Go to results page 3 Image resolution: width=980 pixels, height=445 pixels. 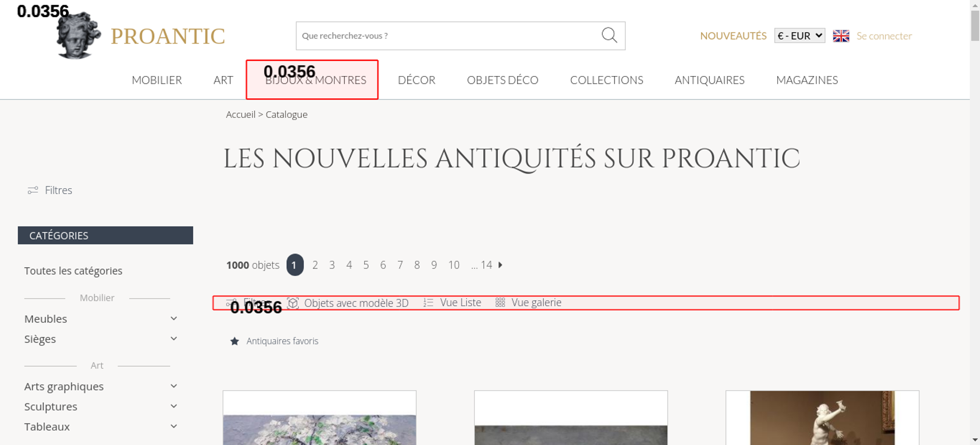(332, 265)
